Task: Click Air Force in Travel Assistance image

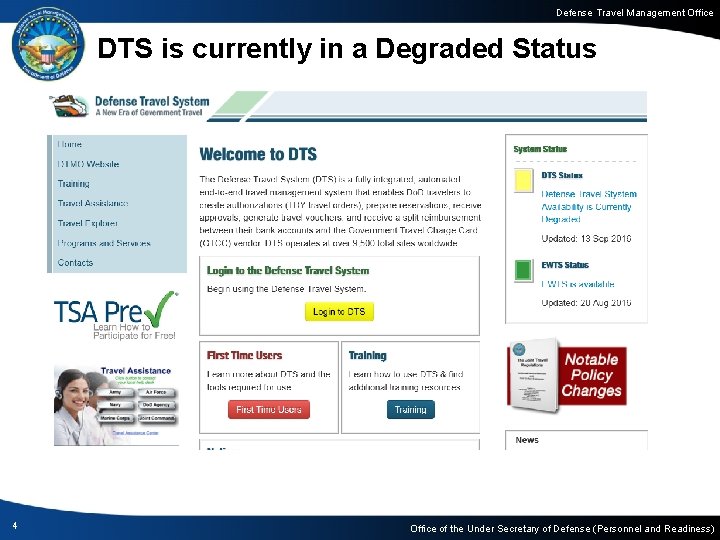Action: click(x=156, y=393)
